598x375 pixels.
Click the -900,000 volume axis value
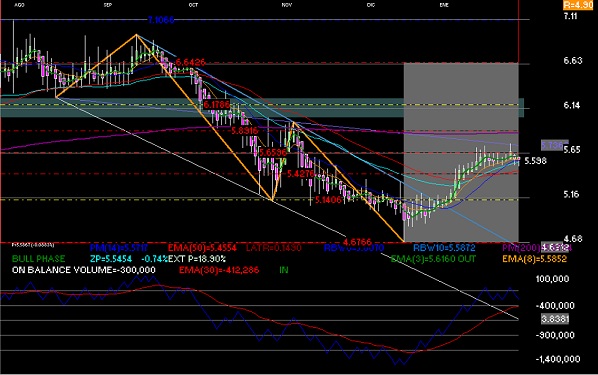pos(555,335)
